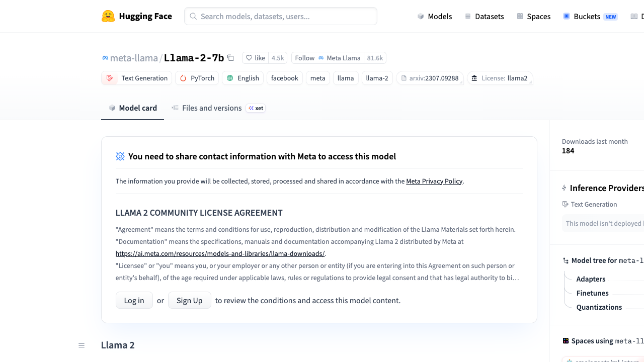
Task: Click the Llama 2 section heading
Action: pos(118,345)
